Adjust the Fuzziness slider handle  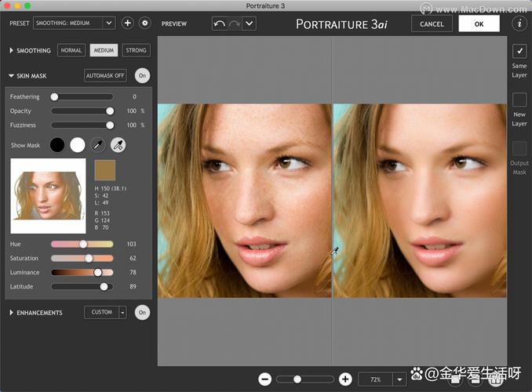(x=110, y=125)
